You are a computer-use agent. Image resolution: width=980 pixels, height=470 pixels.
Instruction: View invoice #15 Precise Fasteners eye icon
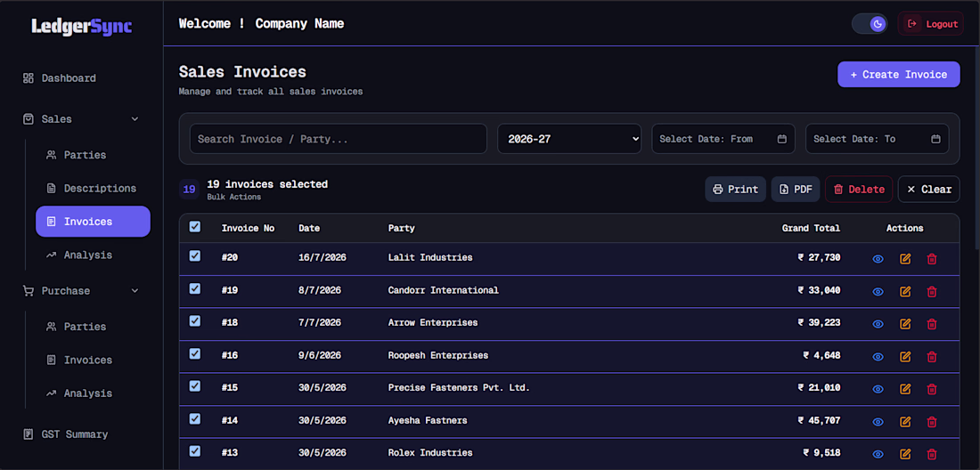coord(878,389)
